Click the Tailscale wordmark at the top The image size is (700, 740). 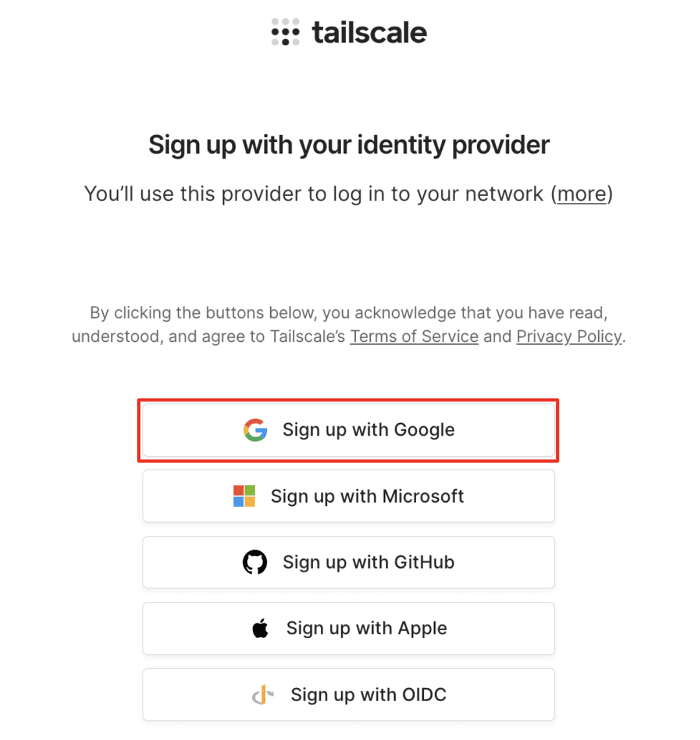pyautogui.click(x=369, y=31)
